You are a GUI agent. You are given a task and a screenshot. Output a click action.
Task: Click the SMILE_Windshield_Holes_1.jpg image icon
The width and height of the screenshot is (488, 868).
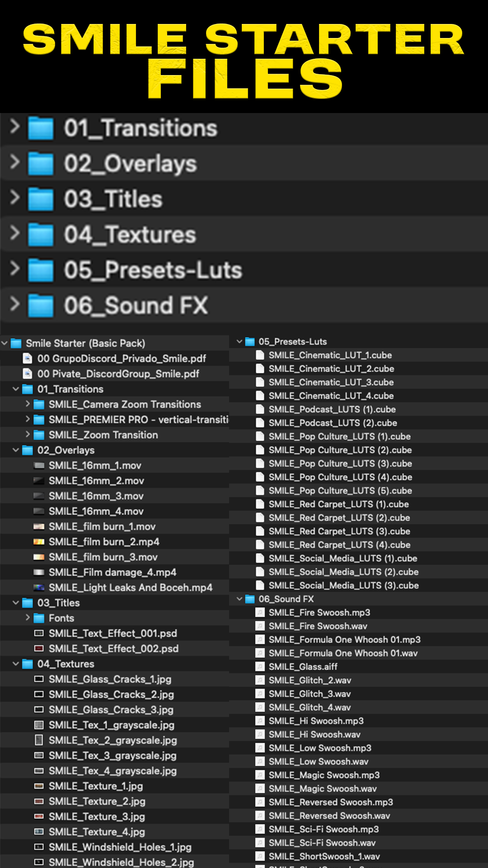point(39,847)
